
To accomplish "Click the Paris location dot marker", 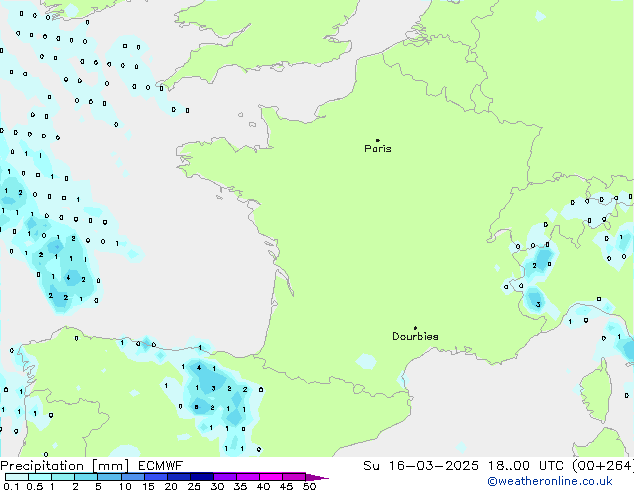I will pos(378,140).
